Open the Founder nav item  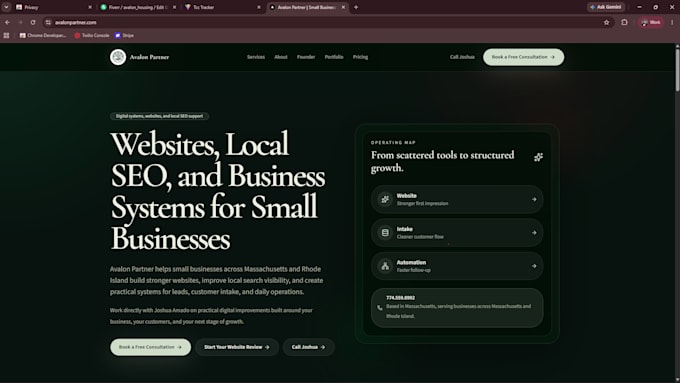tap(306, 57)
